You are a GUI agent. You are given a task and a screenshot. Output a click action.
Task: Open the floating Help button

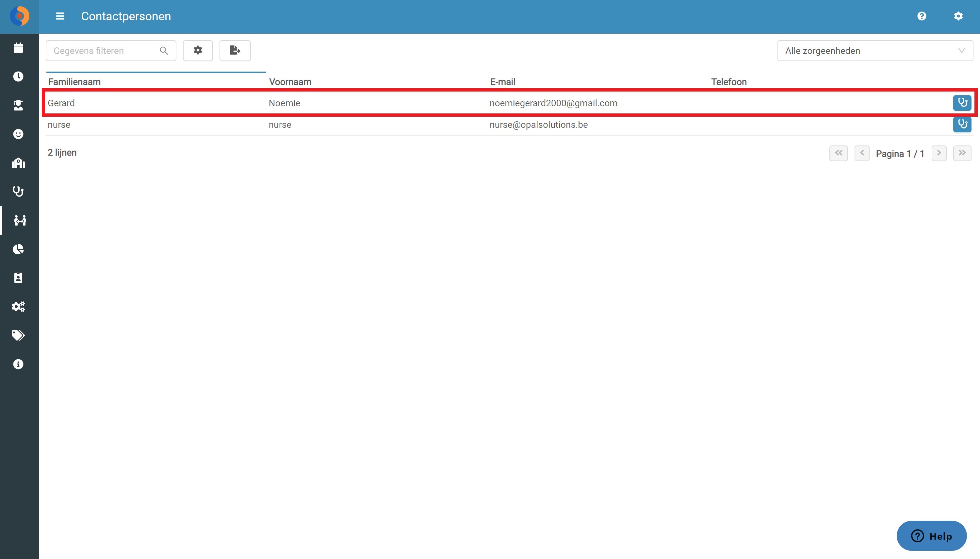coord(931,535)
